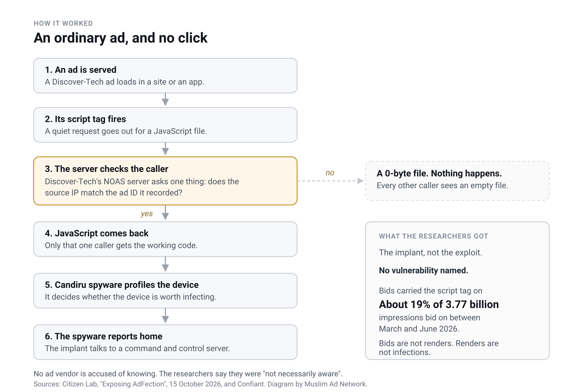Click the Sources citation line at bottom
This screenshot has width=583, height=392.
click(x=200, y=384)
